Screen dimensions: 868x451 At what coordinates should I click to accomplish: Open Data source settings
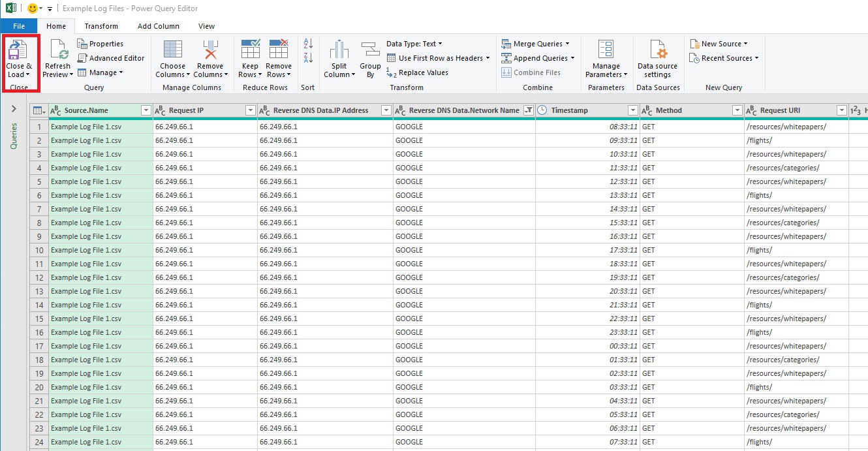pyautogui.click(x=657, y=59)
